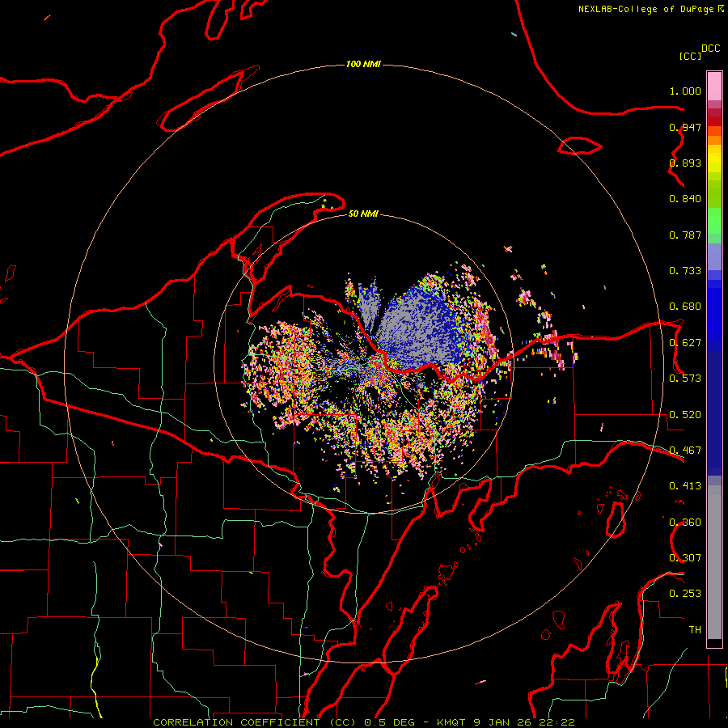Select the 0.573 scale value
The image size is (728, 728).
pos(685,379)
